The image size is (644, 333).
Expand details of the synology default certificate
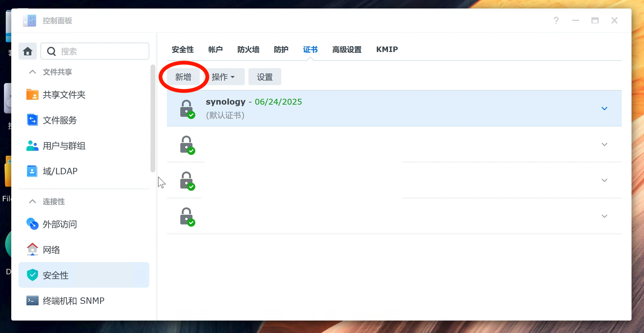(x=604, y=109)
